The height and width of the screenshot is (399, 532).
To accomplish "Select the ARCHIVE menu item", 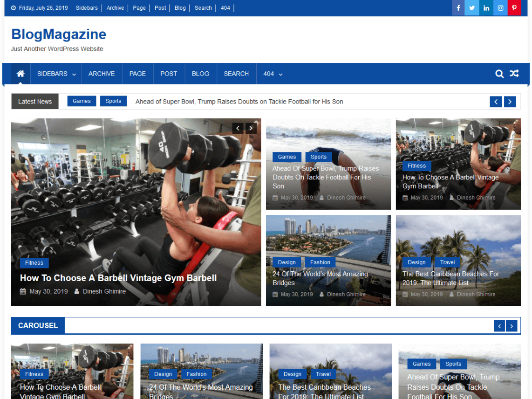I will tap(102, 73).
